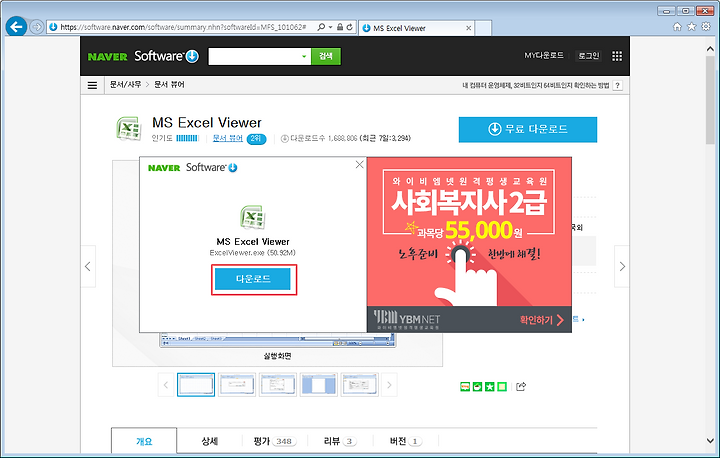The width and height of the screenshot is (720, 458).
Task: Share via second green social icon
Action: pos(478,387)
